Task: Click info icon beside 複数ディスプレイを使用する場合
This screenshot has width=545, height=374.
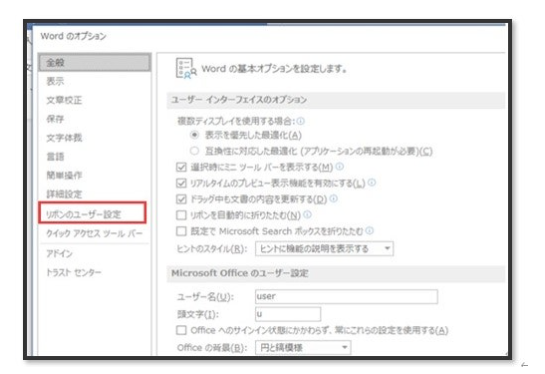Action: pos(301,121)
